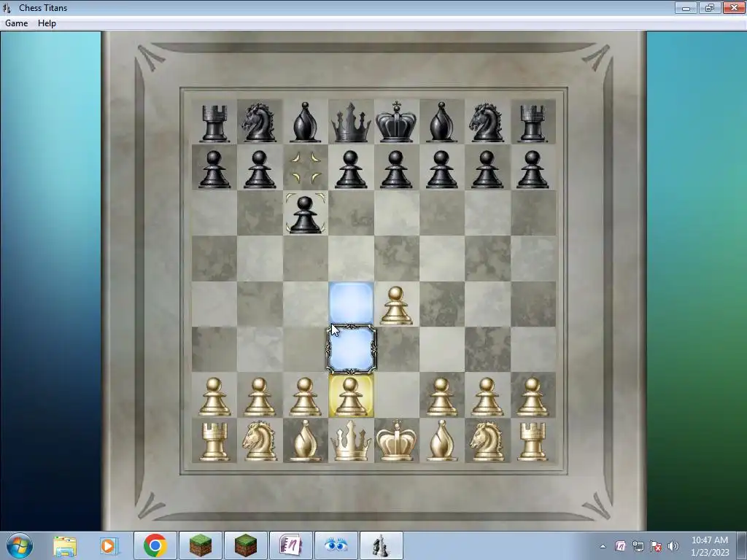The height and width of the screenshot is (560, 747).
Task: Click the Chess Titans taskbar button
Action: [x=381, y=545]
